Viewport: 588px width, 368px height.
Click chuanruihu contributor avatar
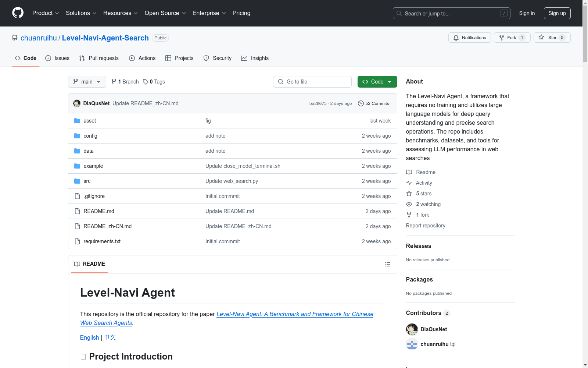(412, 344)
